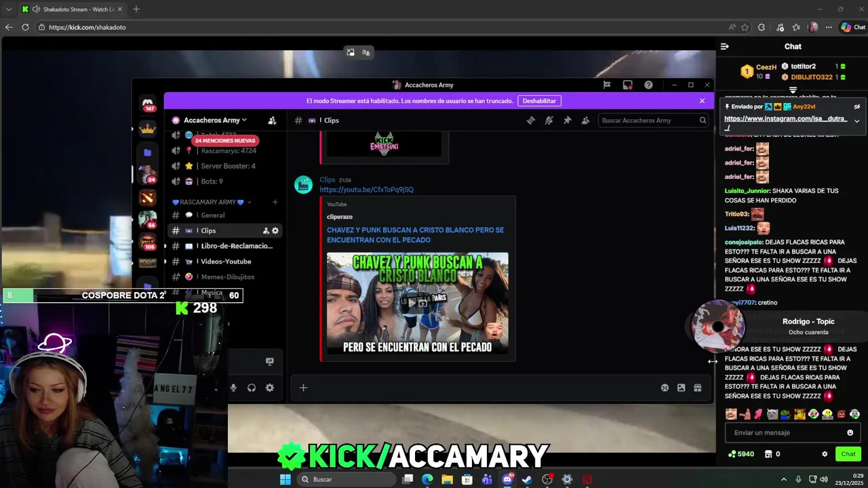The image size is (868, 488).
Task: Open Discord user settings gear
Action: point(269,388)
